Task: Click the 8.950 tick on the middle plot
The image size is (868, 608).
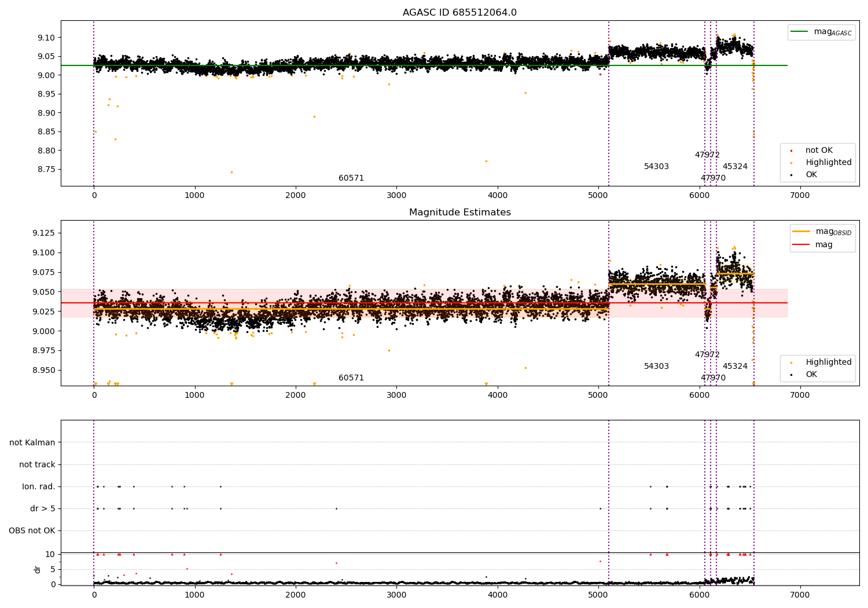Action: (x=44, y=371)
